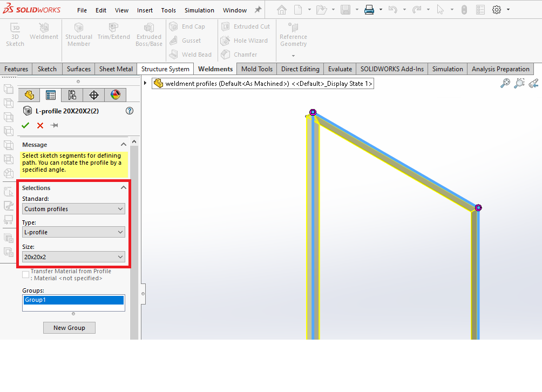
Task: Open the PropertyManager tab icon
Action: (51, 95)
